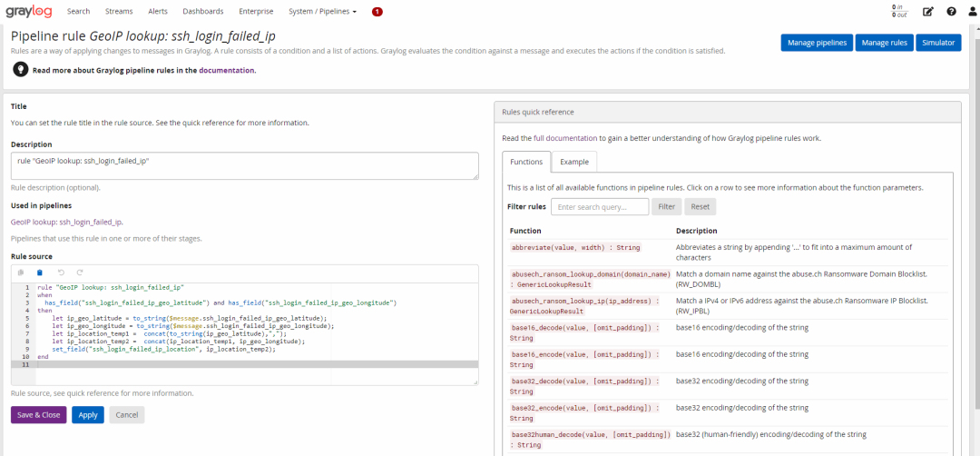Expand the System / Pipelines dropdown
980x456 pixels.
pos(322,12)
